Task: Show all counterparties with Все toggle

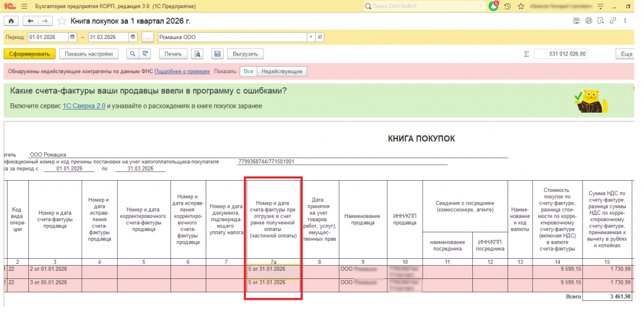Action: click(248, 71)
